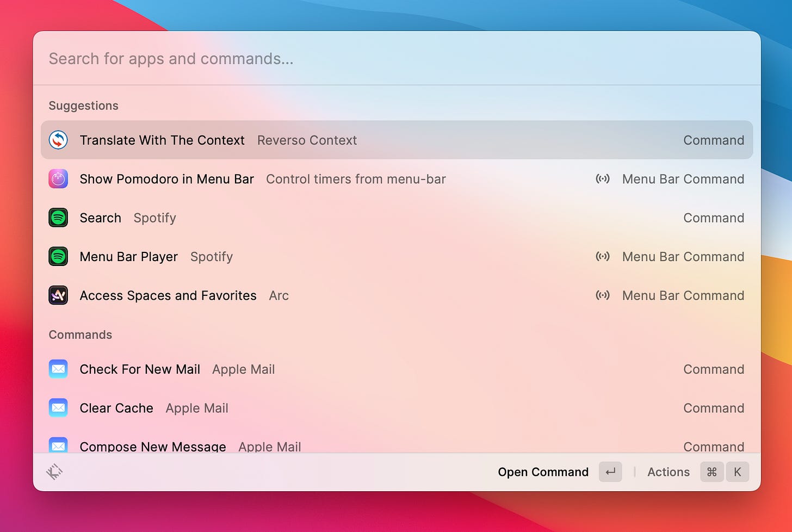
Task: Click the broadcast icon on the Access Spaces row
Action: coord(603,295)
